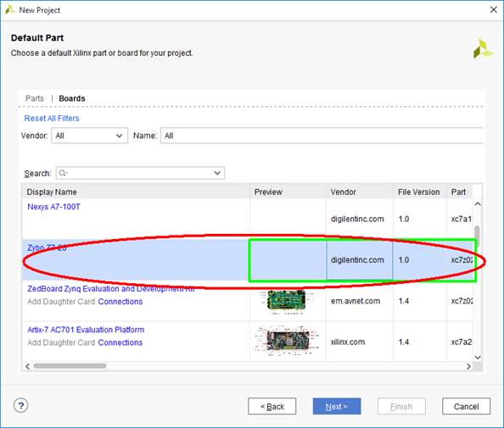504x428 pixels.
Task: Click xilinx.com vendor cell
Action: 348,342
